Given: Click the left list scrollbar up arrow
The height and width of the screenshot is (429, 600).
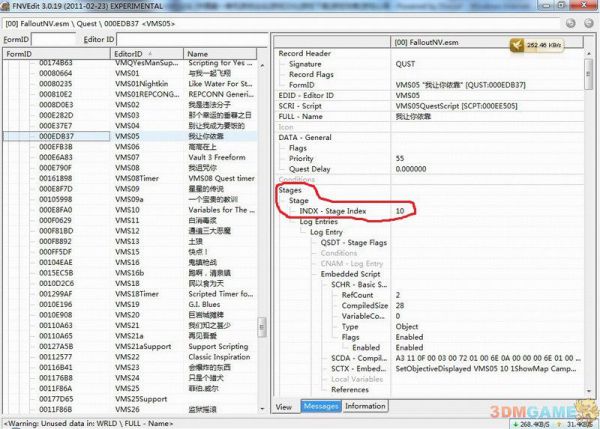Looking at the screenshot, I should tap(262, 65).
